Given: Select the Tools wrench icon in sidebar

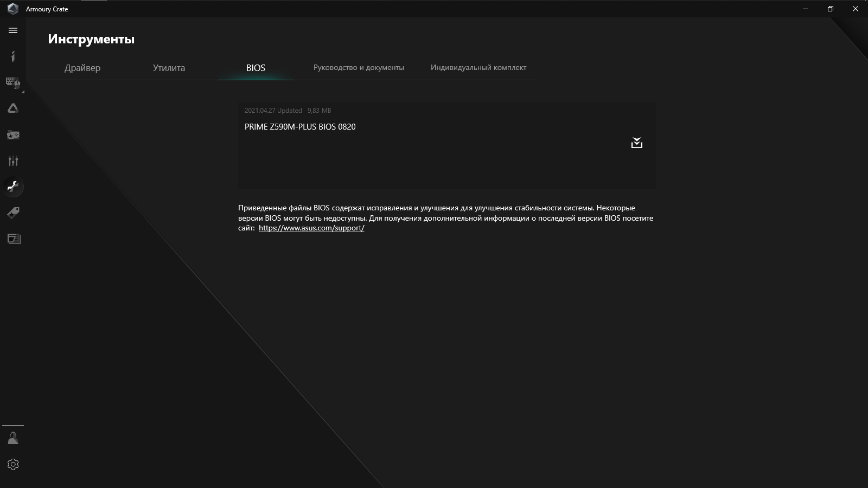Looking at the screenshot, I should pyautogui.click(x=13, y=187).
